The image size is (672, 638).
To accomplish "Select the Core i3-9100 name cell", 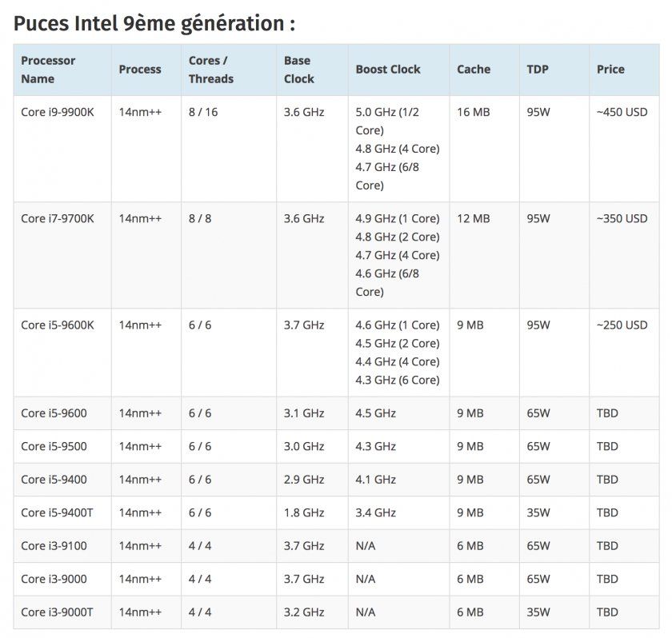I will pos(54,546).
